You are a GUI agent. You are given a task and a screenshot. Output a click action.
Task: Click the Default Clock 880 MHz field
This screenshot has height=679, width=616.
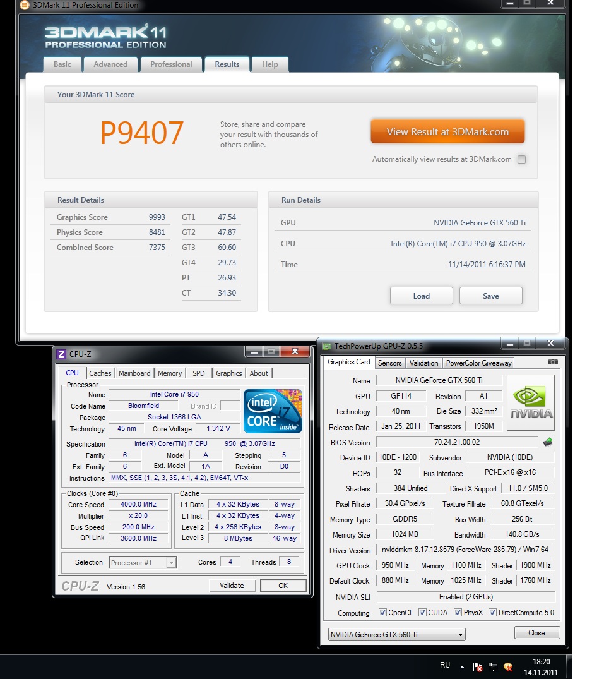click(395, 580)
